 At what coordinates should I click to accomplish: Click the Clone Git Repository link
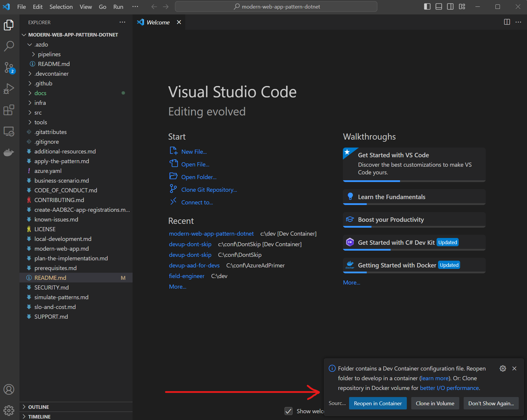click(209, 190)
